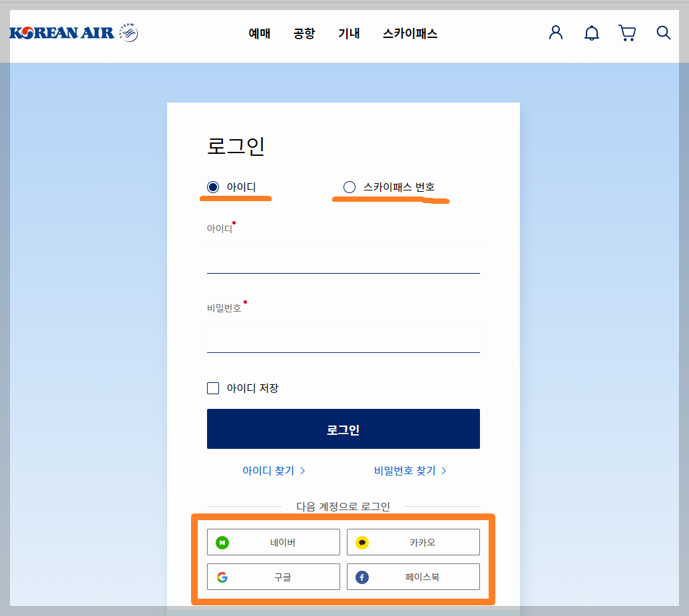Viewport: 689px width, 616px height.
Task: Open the user account profile icon
Action: tap(556, 33)
